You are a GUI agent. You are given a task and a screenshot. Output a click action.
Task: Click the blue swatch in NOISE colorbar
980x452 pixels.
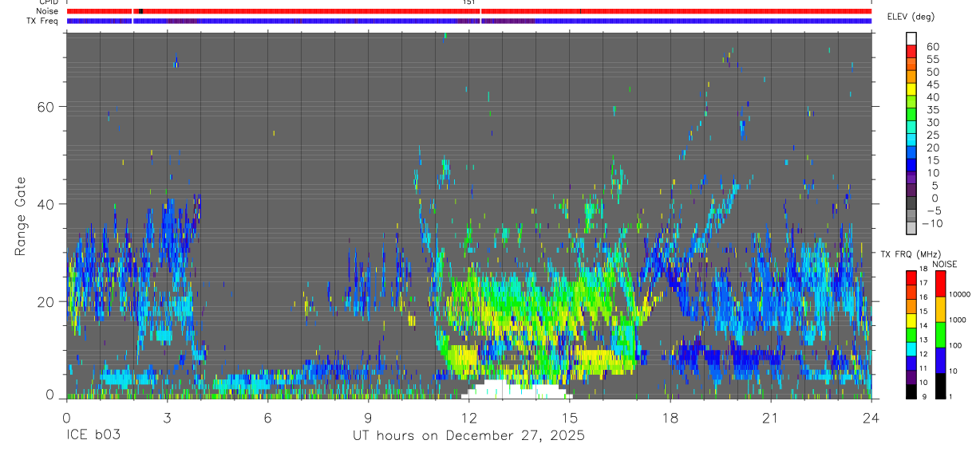click(x=941, y=360)
